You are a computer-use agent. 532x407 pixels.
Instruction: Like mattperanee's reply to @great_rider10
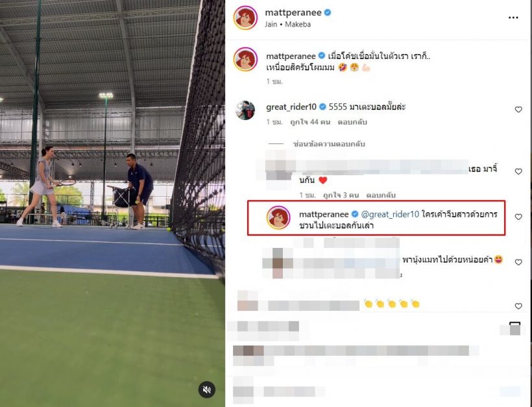click(518, 217)
